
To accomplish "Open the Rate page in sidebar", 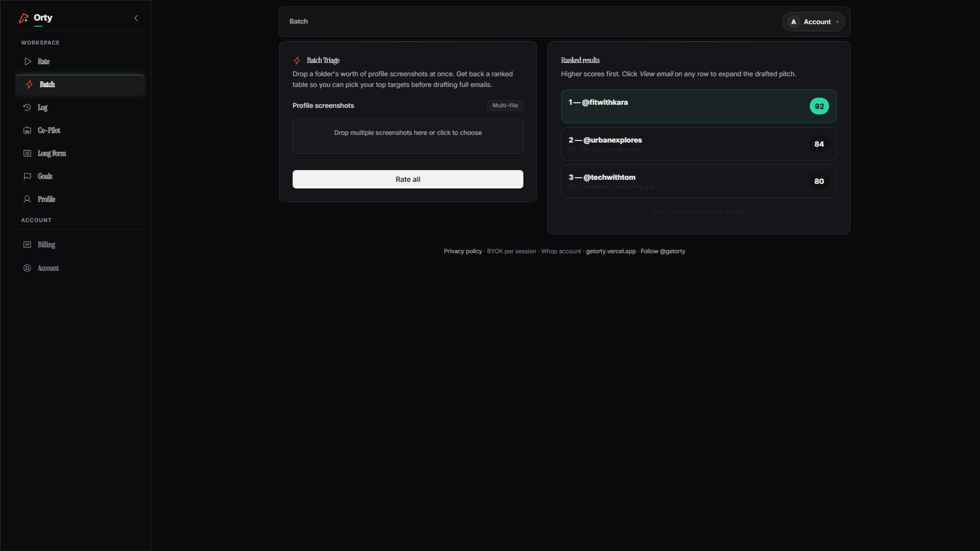I will click(x=80, y=61).
